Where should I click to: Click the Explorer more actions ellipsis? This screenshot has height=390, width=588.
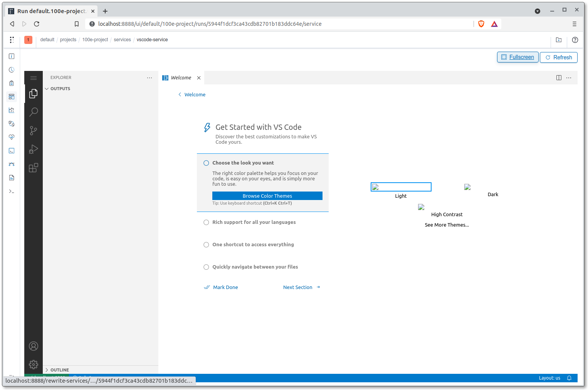tap(150, 78)
